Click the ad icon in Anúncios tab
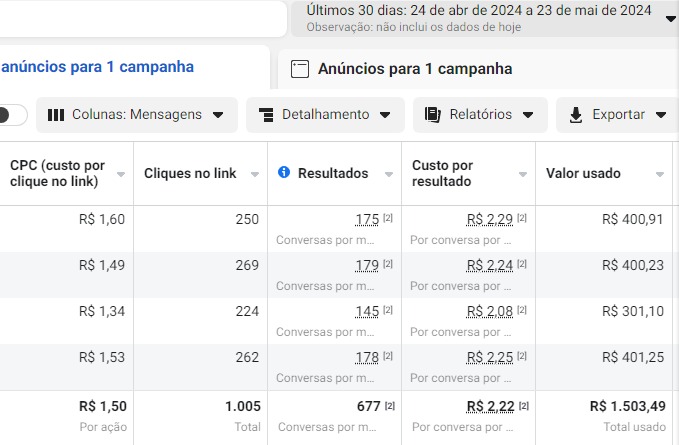The height and width of the screenshot is (445, 679). pyautogui.click(x=299, y=69)
